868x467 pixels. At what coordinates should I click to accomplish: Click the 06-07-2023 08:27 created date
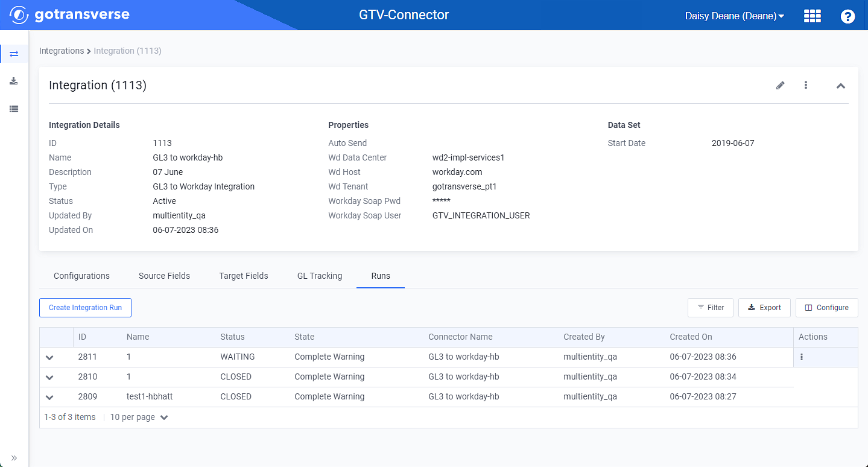pyautogui.click(x=703, y=396)
